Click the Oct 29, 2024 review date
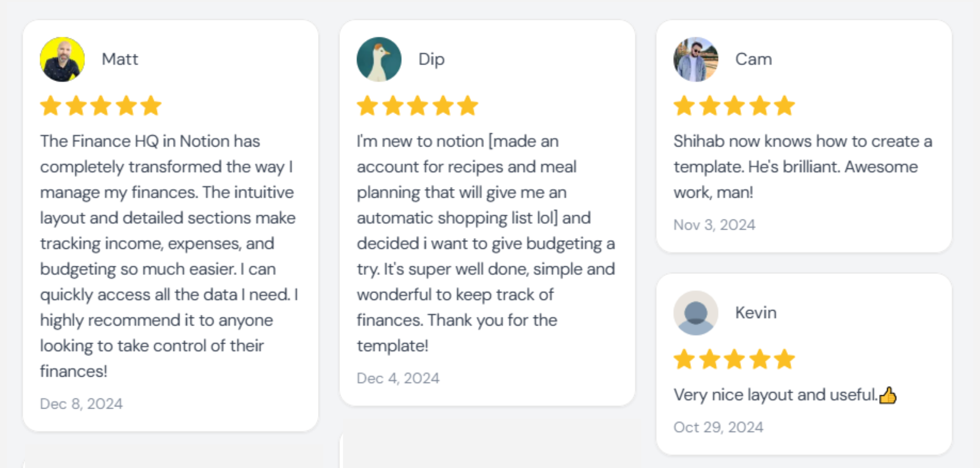The image size is (980, 468). [x=718, y=427]
